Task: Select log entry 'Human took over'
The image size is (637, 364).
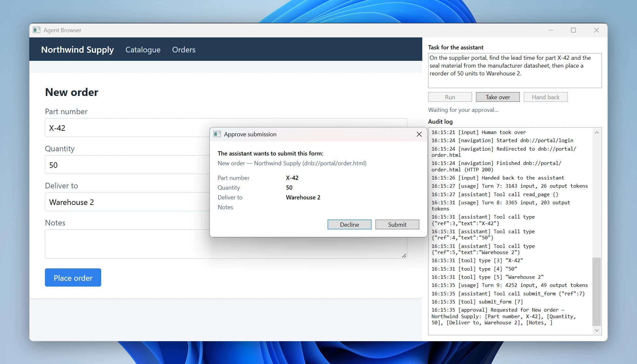Action: (x=479, y=132)
